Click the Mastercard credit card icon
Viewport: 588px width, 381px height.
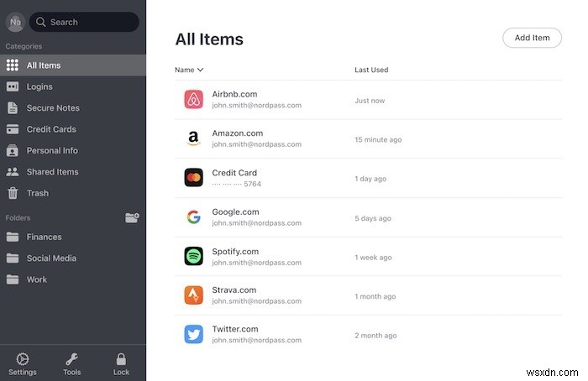193,178
